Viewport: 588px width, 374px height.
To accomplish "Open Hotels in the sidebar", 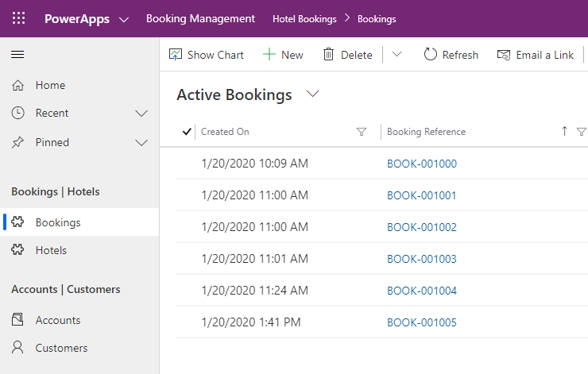I will [80, 250].
